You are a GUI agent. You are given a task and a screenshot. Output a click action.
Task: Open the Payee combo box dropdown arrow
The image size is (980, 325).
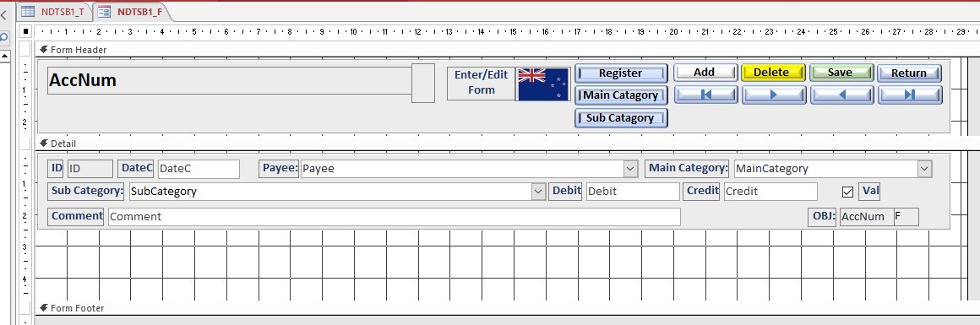pyautogui.click(x=630, y=168)
